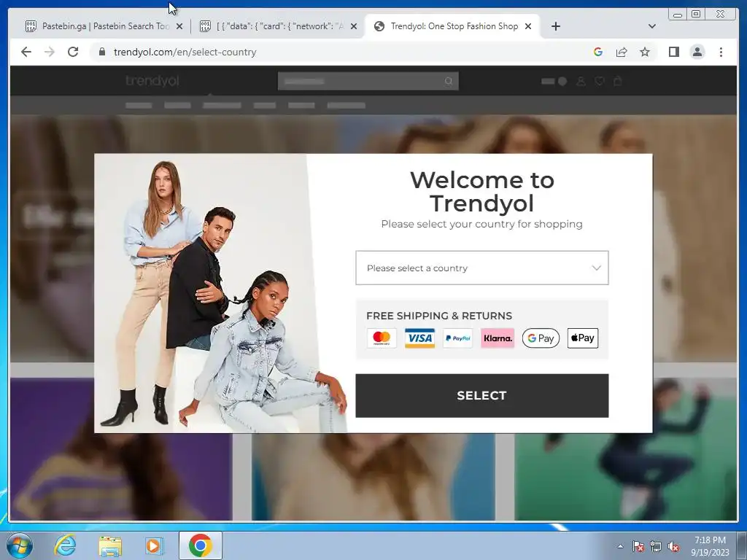The width and height of the screenshot is (747, 560).
Task: Show hidden system tray icons
Action: click(x=620, y=546)
